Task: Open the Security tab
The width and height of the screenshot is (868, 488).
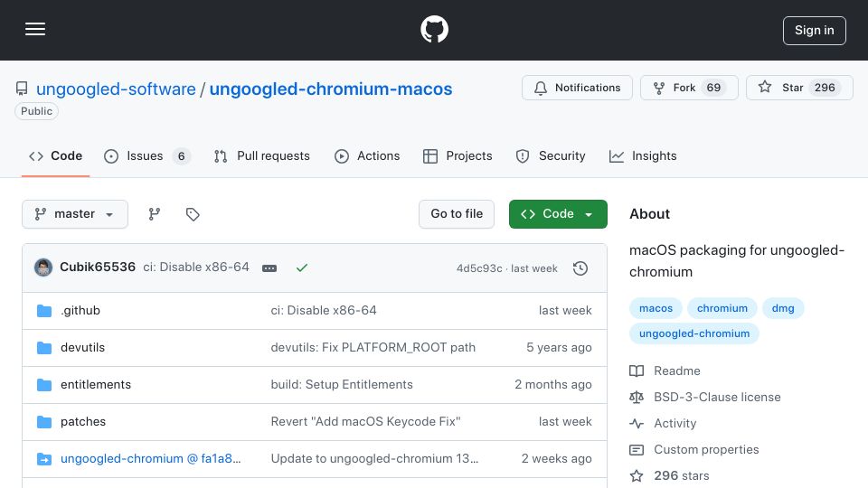Action: [551, 156]
